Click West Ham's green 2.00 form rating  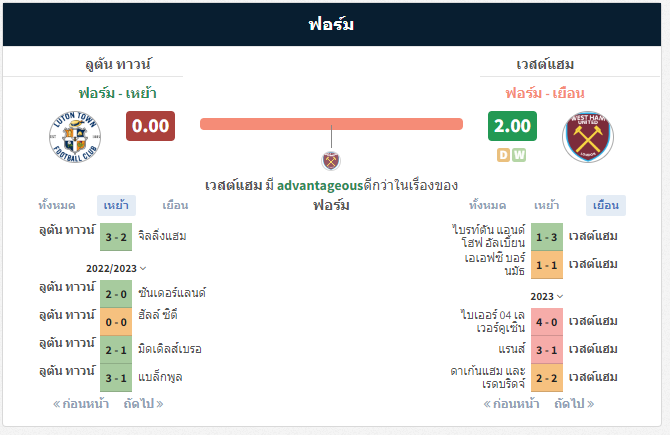point(512,126)
